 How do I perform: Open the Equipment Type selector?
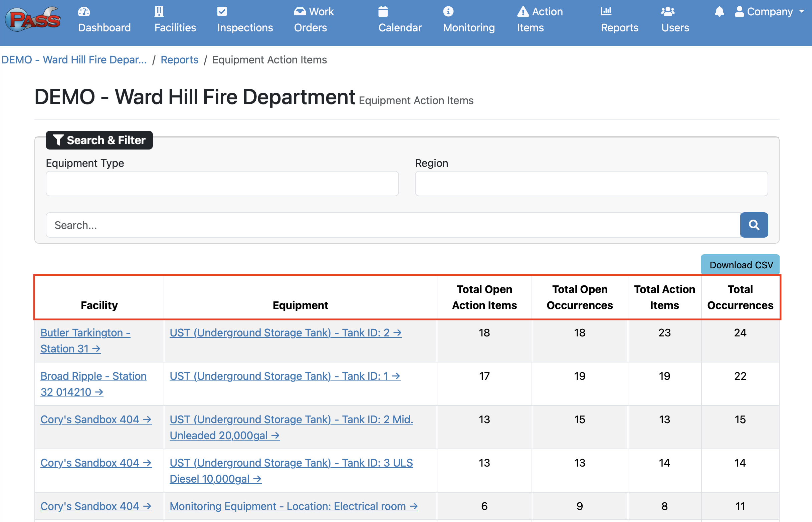pyautogui.click(x=222, y=183)
